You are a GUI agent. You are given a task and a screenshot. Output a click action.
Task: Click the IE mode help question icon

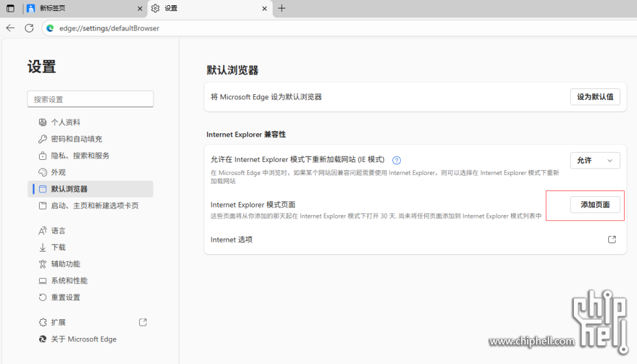pos(396,161)
